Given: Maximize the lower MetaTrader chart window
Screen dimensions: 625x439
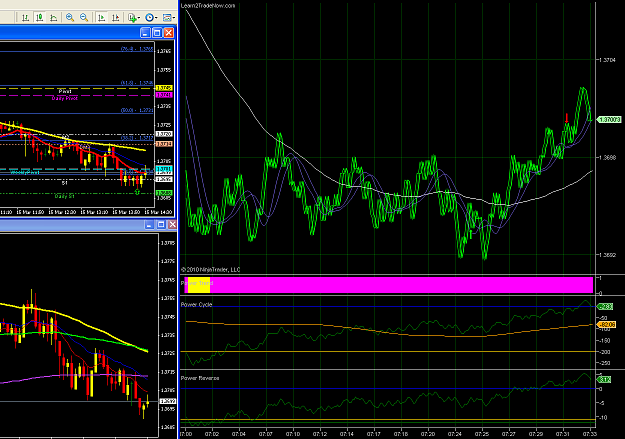Looking at the screenshot, I should click(161, 225).
